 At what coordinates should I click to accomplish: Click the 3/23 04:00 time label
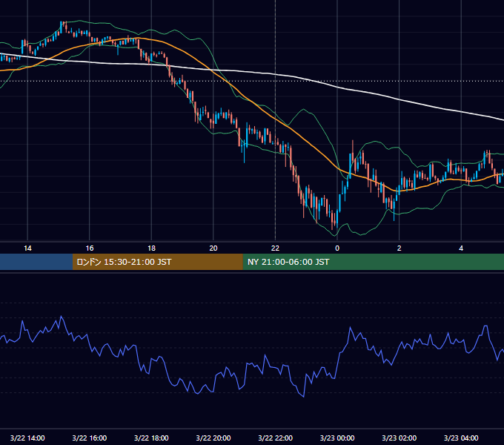[461, 438]
